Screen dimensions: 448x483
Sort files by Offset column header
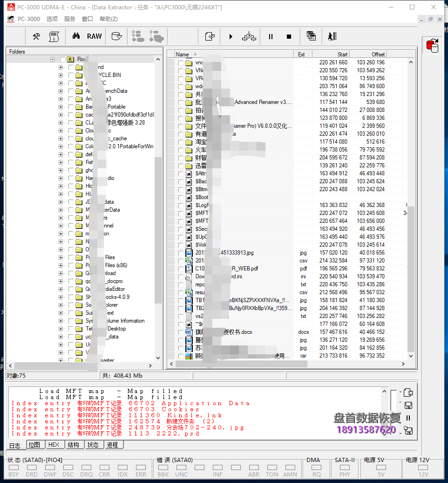tap(368, 54)
